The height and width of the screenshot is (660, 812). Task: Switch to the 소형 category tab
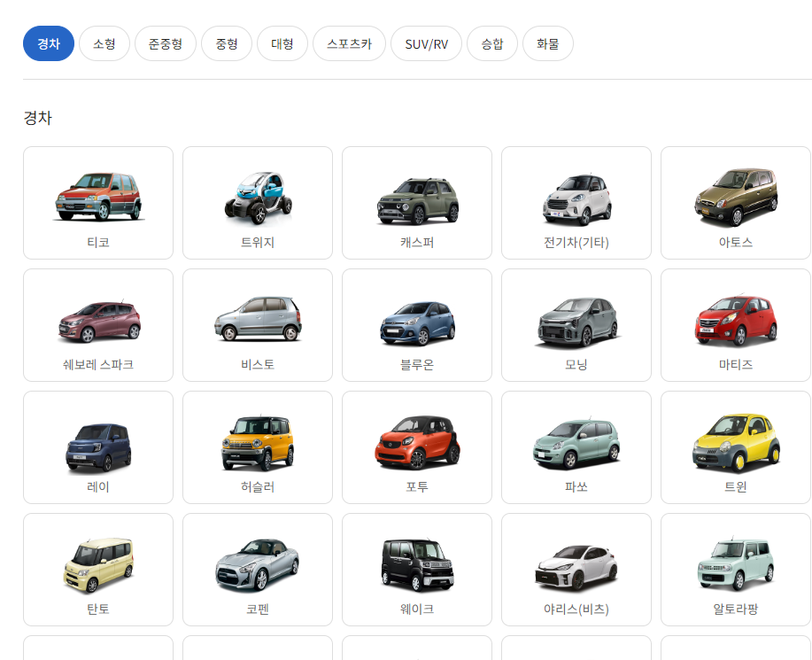104,43
